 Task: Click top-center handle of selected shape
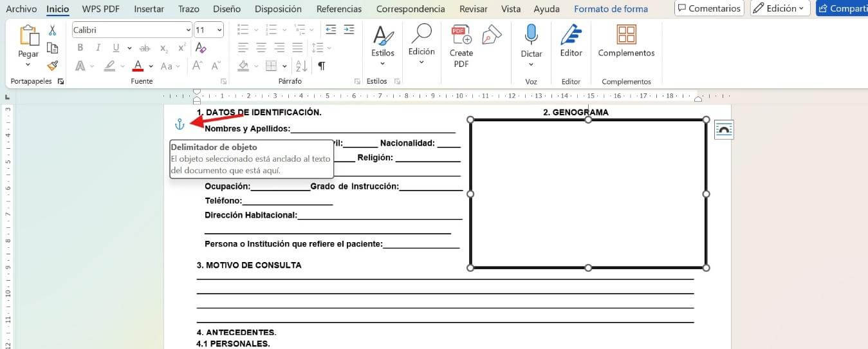click(x=588, y=120)
